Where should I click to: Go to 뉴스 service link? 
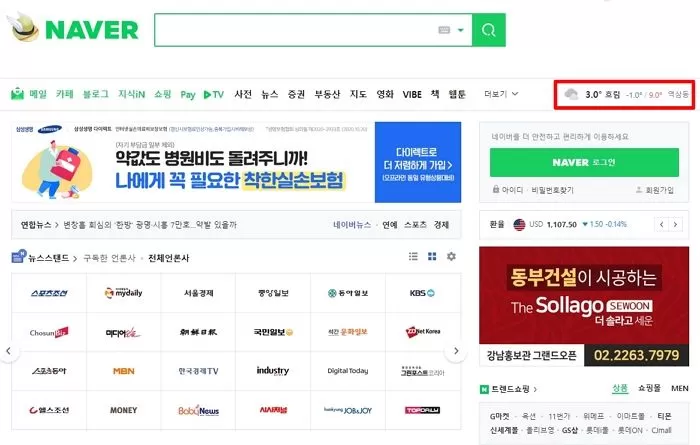coord(270,94)
